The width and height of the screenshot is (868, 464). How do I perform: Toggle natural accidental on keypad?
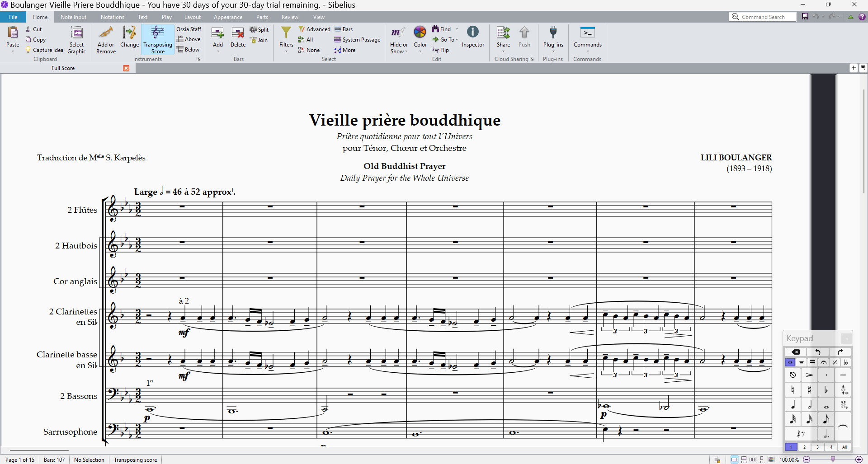pos(793,390)
